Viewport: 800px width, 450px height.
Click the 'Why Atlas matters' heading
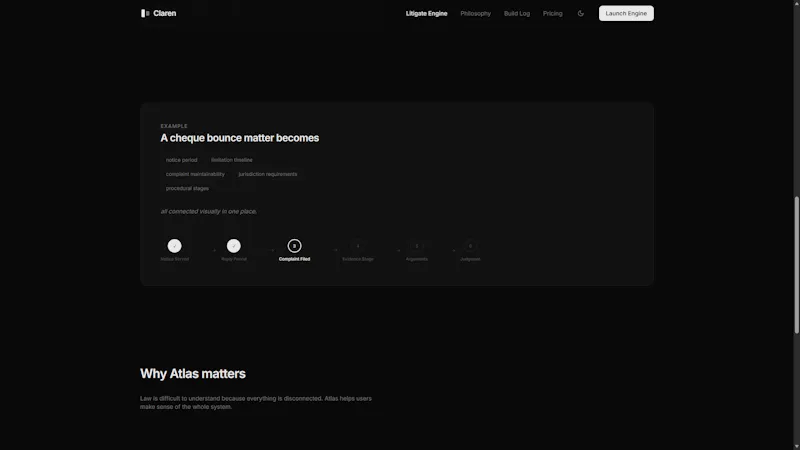(x=193, y=373)
